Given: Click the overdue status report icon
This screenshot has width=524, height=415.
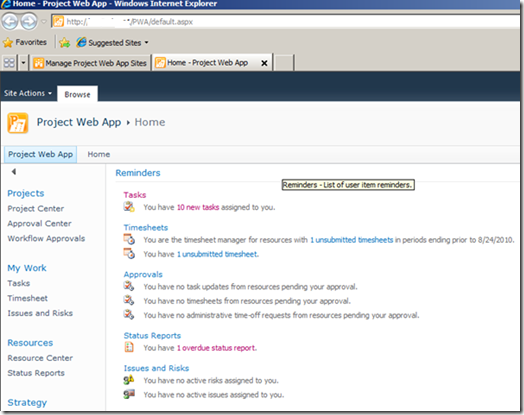Looking at the screenshot, I should click(129, 348).
